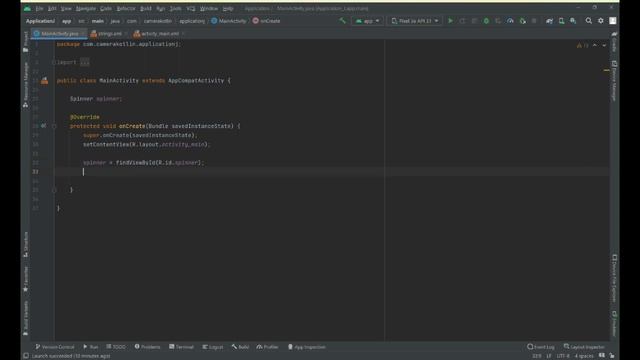Open the App Inspection tool window
The image size is (640, 360).
pos(307,347)
